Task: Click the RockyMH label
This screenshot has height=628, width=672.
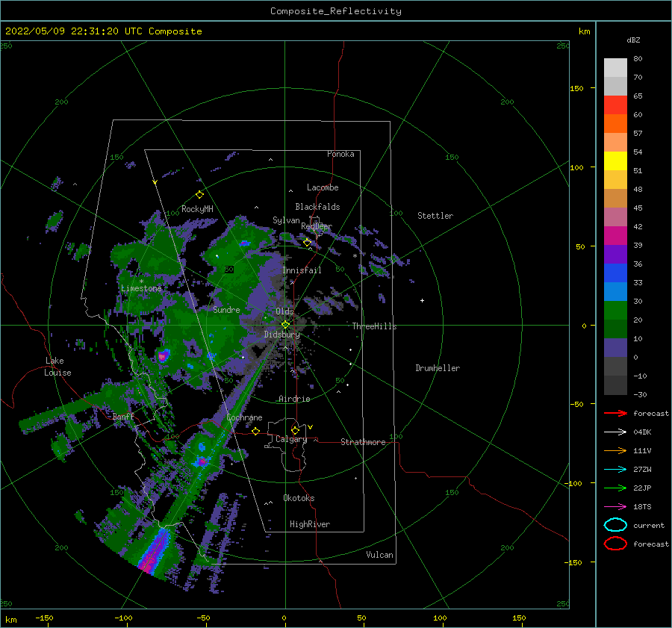Action: click(197, 209)
